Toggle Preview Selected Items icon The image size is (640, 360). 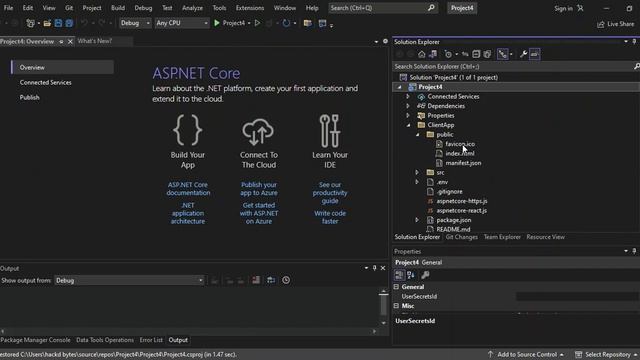[x=535, y=54]
